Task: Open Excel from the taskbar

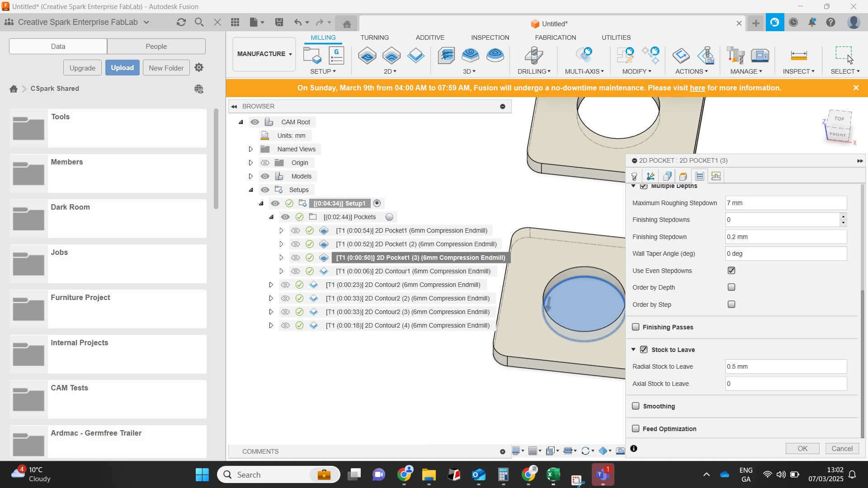Action: click(553, 474)
